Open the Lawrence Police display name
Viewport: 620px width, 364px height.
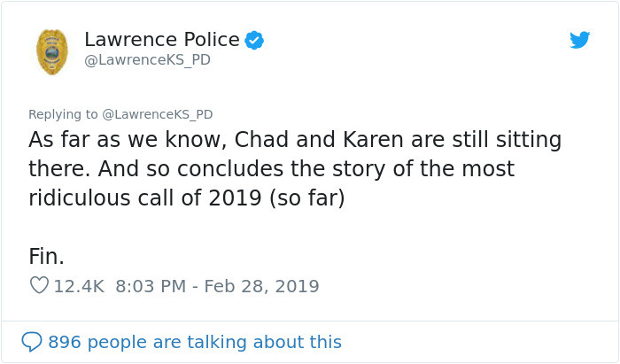pyautogui.click(x=161, y=40)
